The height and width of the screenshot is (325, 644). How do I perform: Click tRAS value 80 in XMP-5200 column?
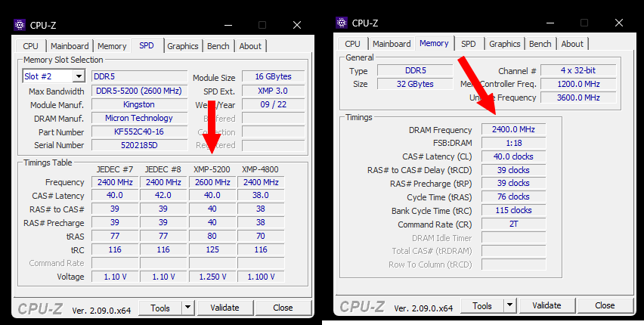pyautogui.click(x=212, y=236)
